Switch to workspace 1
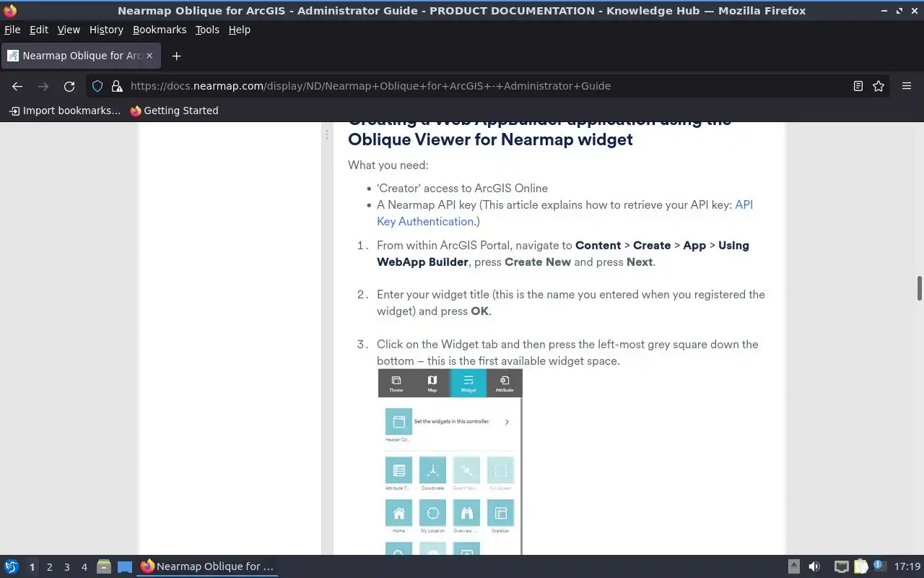The height and width of the screenshot is (578, 924). (32, 567)
